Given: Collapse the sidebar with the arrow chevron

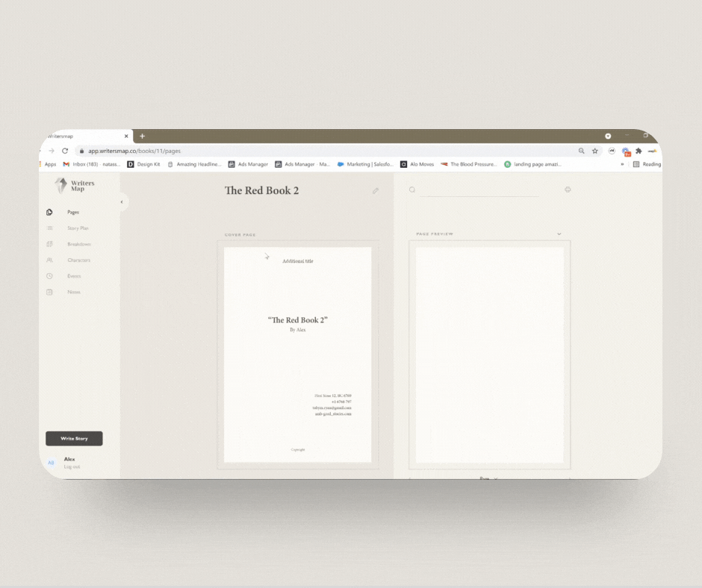Looking at the screenshot, I should click(x=121, y=201).
